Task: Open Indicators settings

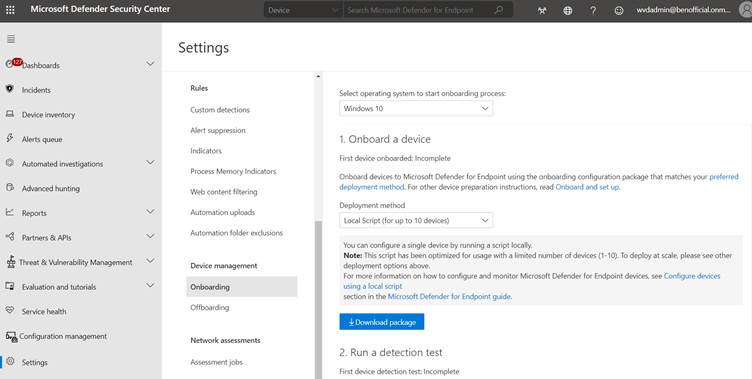Action: coord(206,151)
